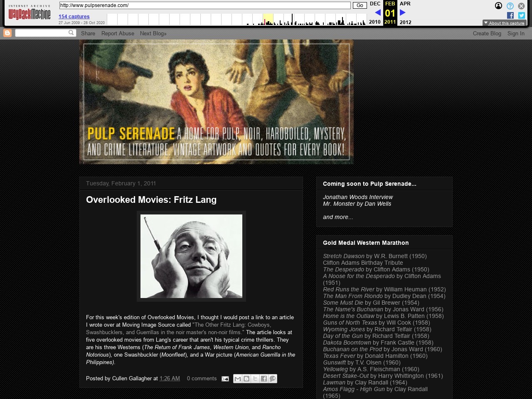Click the Fritz Lang portrait photo
Viewport: 532px width, 399px height.
[x=191, y=256]
